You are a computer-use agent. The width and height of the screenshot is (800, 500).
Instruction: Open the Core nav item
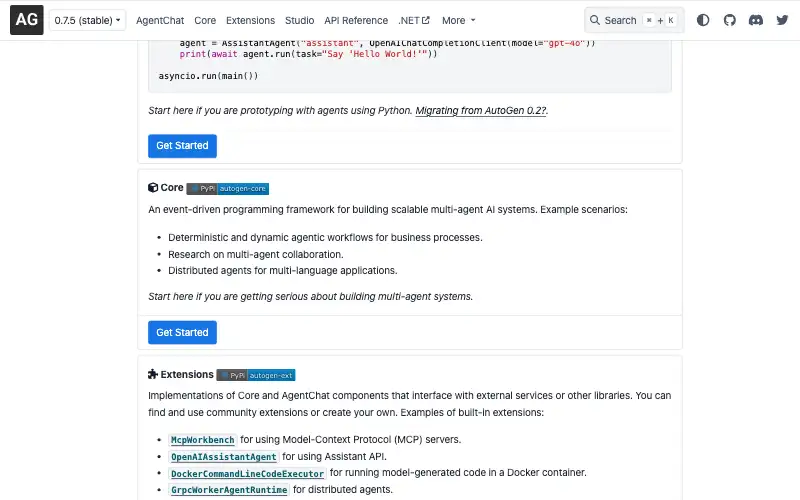(x=205, y=20)
